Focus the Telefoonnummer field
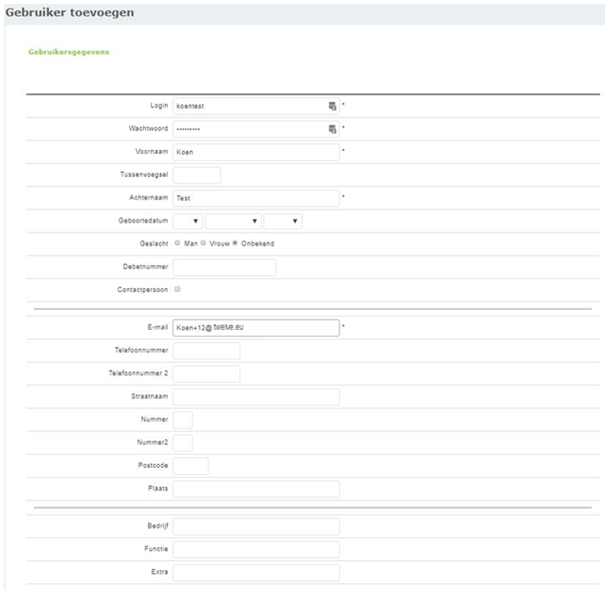Image resolution: width=609 pixels, height=594 pixels. (x=207, y=351)
